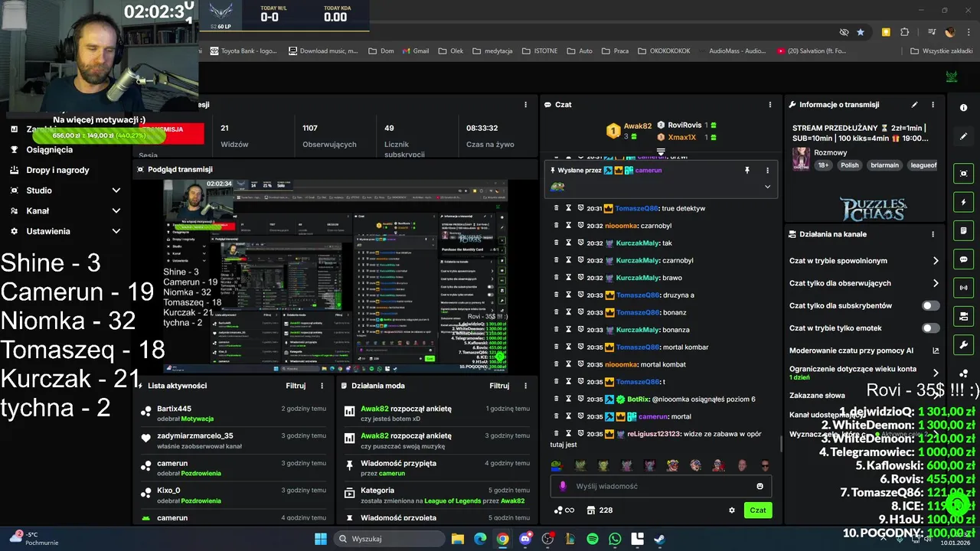980x551 pixels.
Task: Open the Wszystkie zakładki folder
Action: (941, 51)
